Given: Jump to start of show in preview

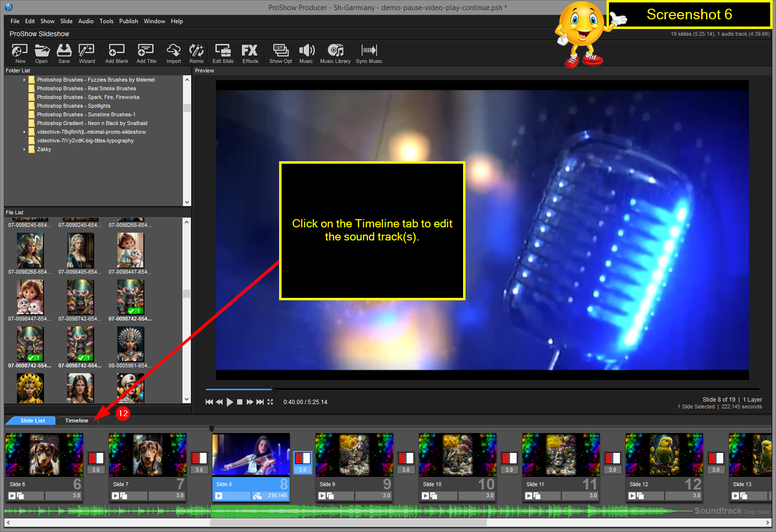Looking at the screenshot, I should [x=209, y=402].
